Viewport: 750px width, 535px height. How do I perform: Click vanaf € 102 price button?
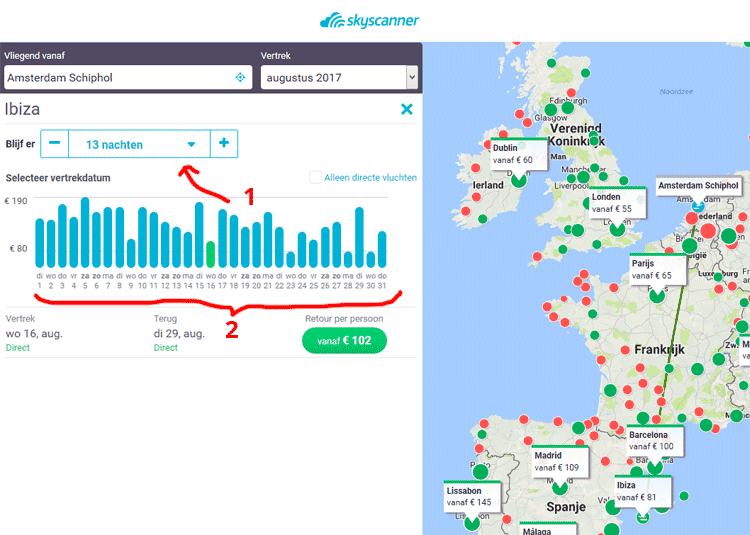pos(344,340)
